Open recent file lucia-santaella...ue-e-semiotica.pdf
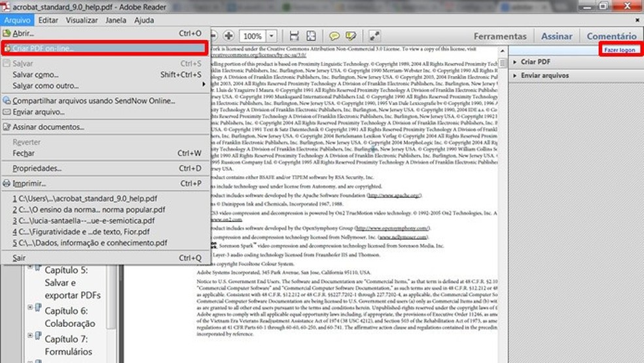Viewport: 644px width, 363px height. coord(105,220)
